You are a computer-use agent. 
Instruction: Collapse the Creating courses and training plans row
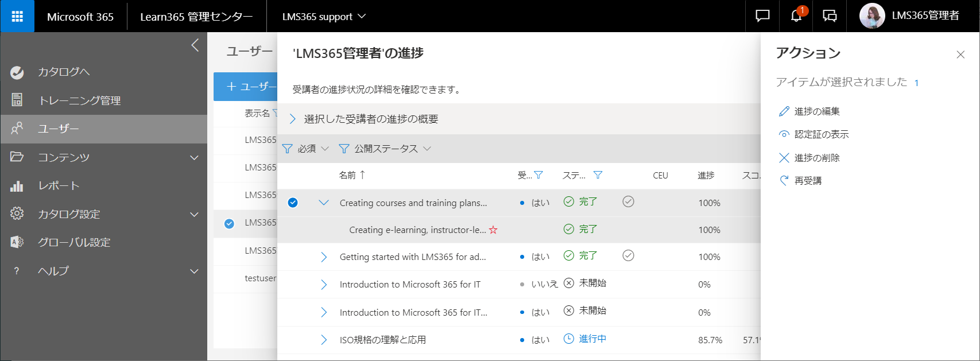[324, 203]
